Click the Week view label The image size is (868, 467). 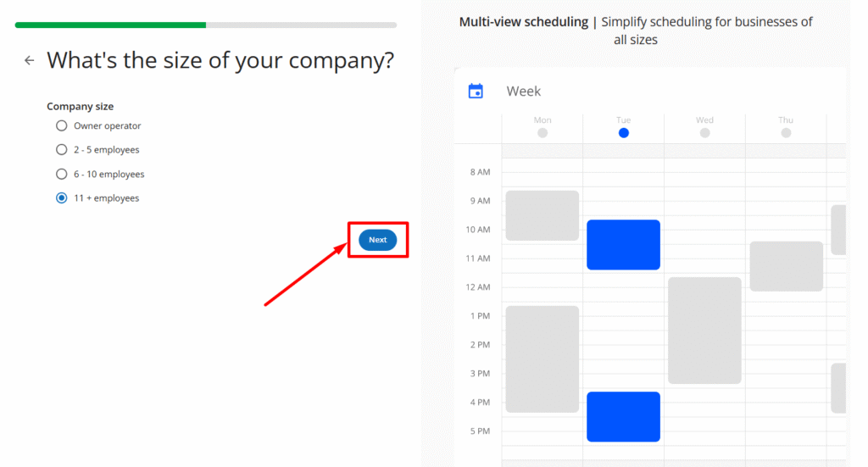(523, 91)
